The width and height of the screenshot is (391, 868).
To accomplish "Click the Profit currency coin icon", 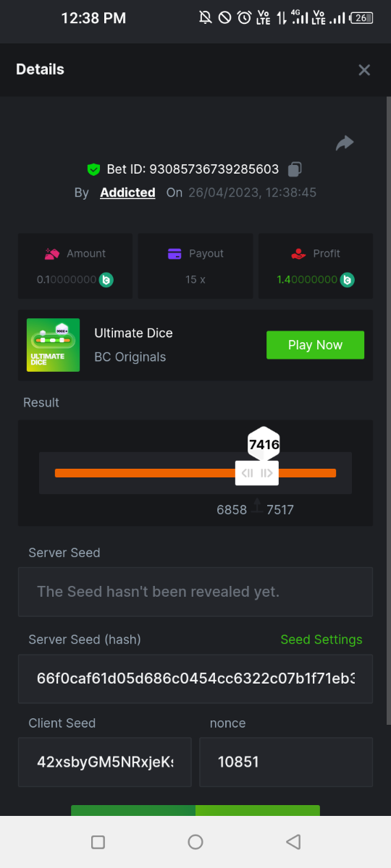I will [x=348, y=279].
